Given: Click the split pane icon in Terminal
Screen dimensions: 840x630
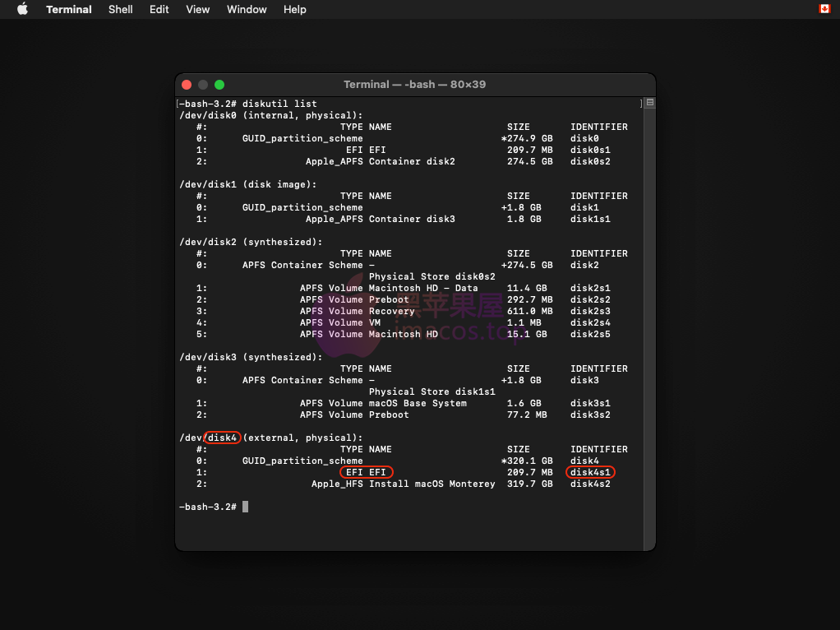Looking at the screenshot, I should (x=650, y=103).
